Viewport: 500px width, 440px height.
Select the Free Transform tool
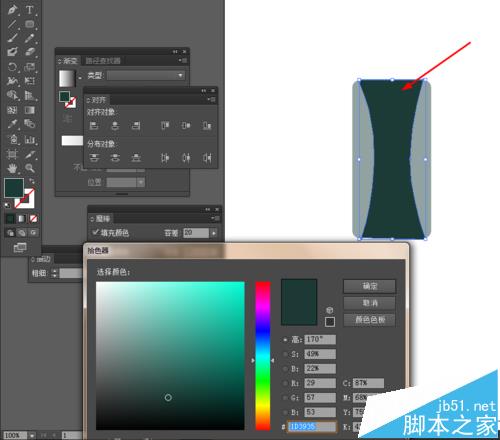coord(30,81)
